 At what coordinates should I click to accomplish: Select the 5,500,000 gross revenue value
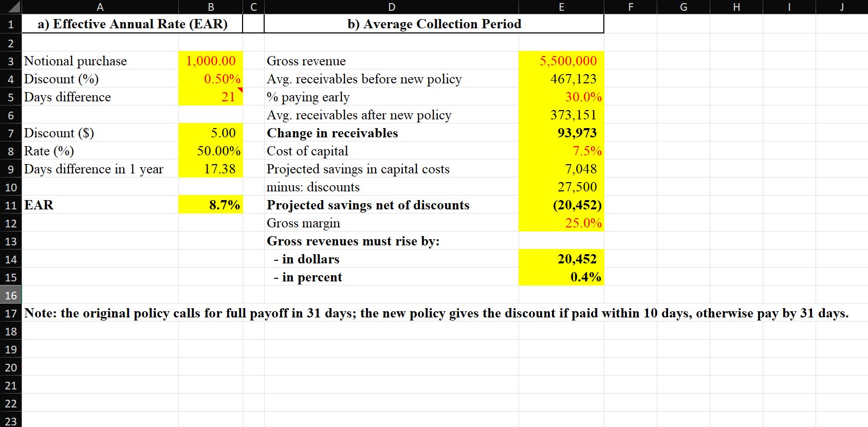[561, 61]
